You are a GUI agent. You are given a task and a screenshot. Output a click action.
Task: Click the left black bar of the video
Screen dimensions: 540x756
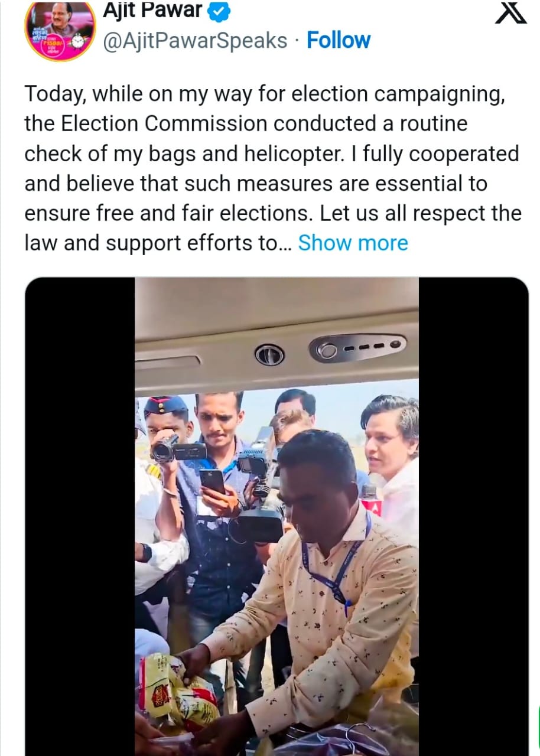[80, 517]
